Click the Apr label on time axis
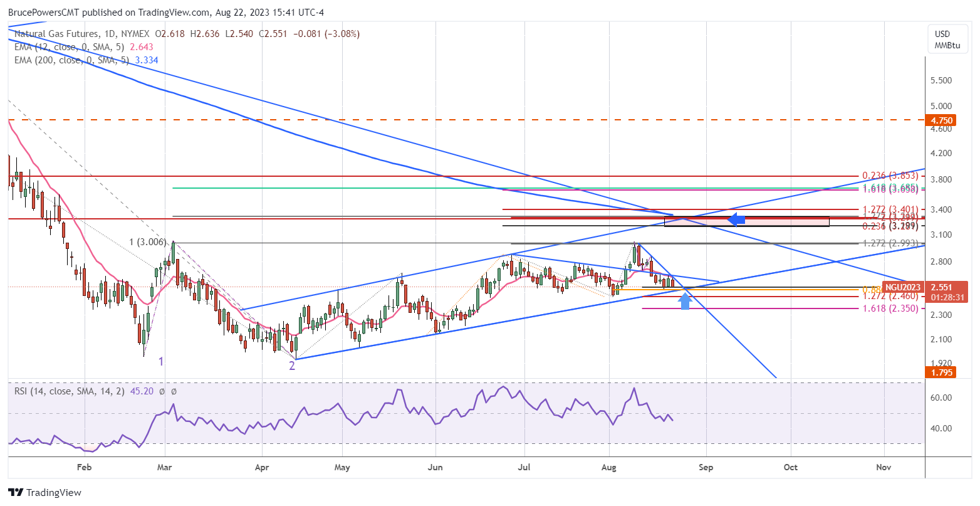The width and height of the screenshot is (980, 506). [262, 467]
